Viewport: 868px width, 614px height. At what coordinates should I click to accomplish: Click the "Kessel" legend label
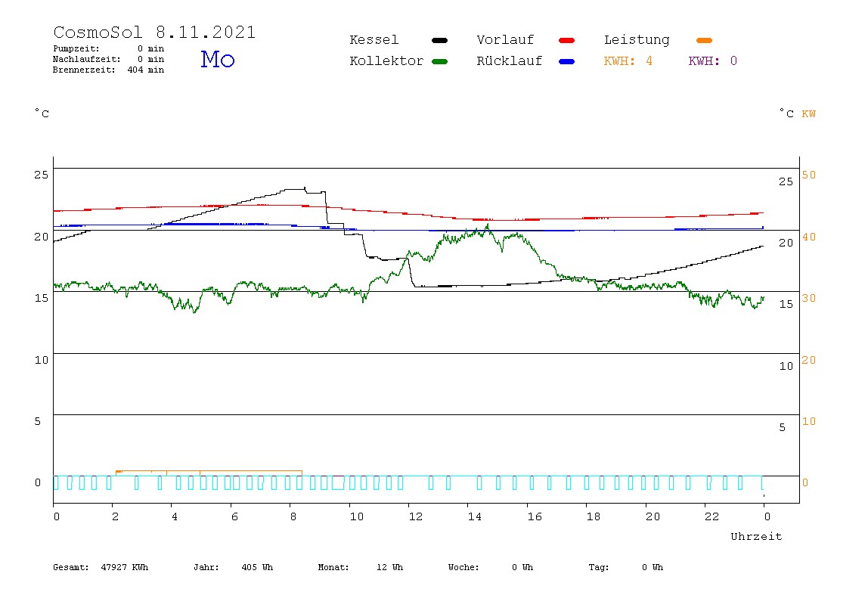click(x=374, y=40)
